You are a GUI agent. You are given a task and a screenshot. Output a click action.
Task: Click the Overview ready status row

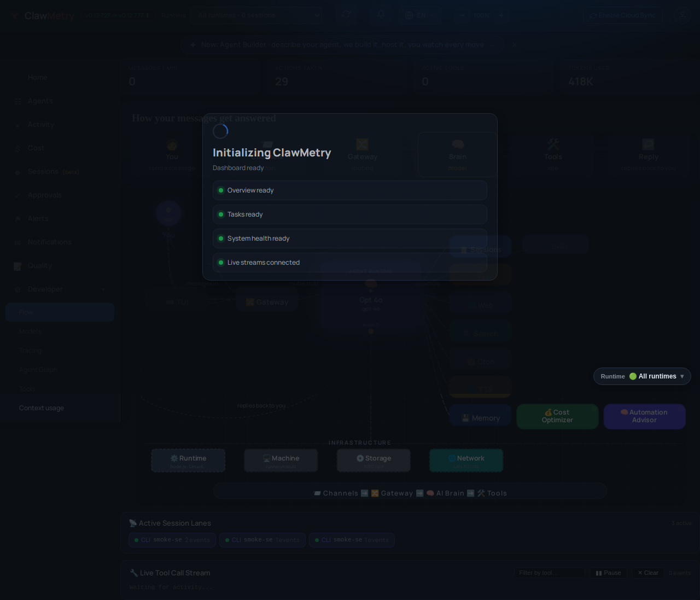pos(350,190)
